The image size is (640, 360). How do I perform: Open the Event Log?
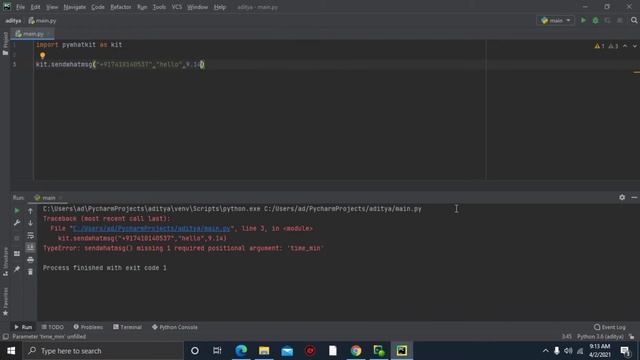[610, 327]
